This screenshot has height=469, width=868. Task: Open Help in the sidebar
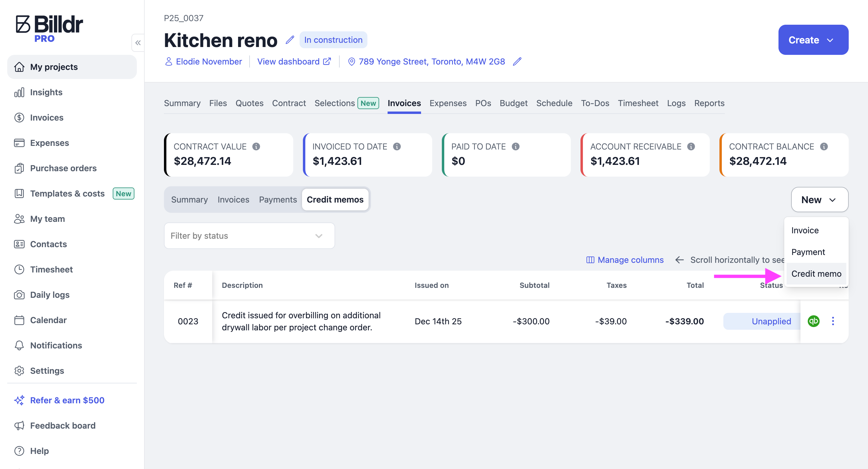(72, 451)
